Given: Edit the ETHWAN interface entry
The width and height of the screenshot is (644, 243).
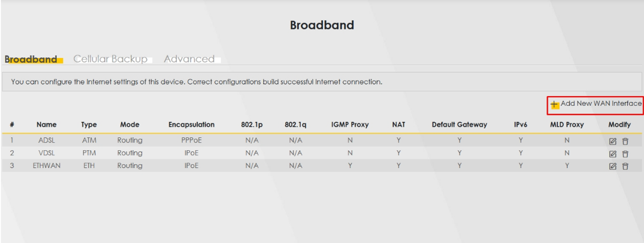Looking at the screenshot, I should (x=613, y=166).
